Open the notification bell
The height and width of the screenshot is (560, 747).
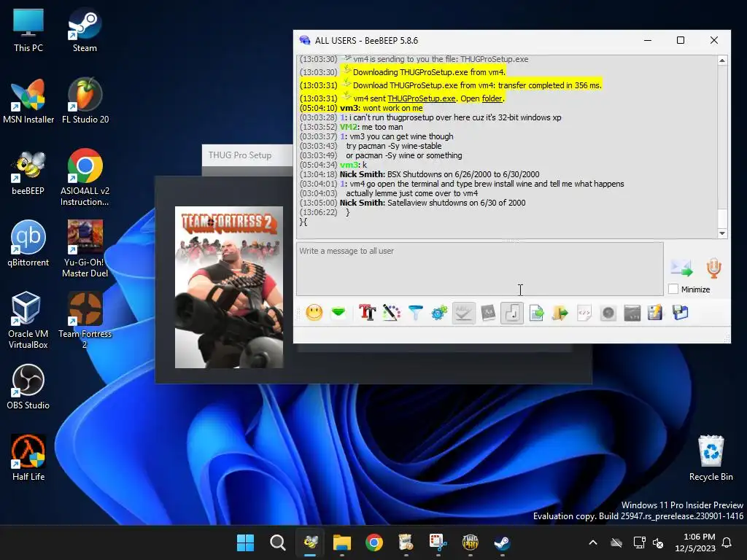click(x=727, y=542)
